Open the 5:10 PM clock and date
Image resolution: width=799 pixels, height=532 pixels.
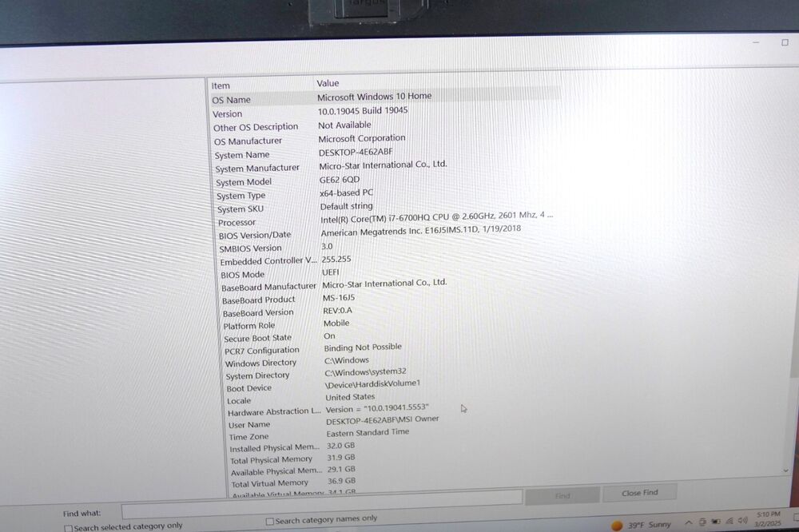click(x=768, y=518)
